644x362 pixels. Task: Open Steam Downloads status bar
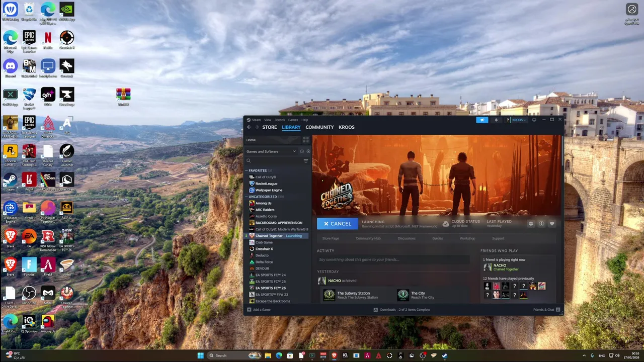coord(402,310)
